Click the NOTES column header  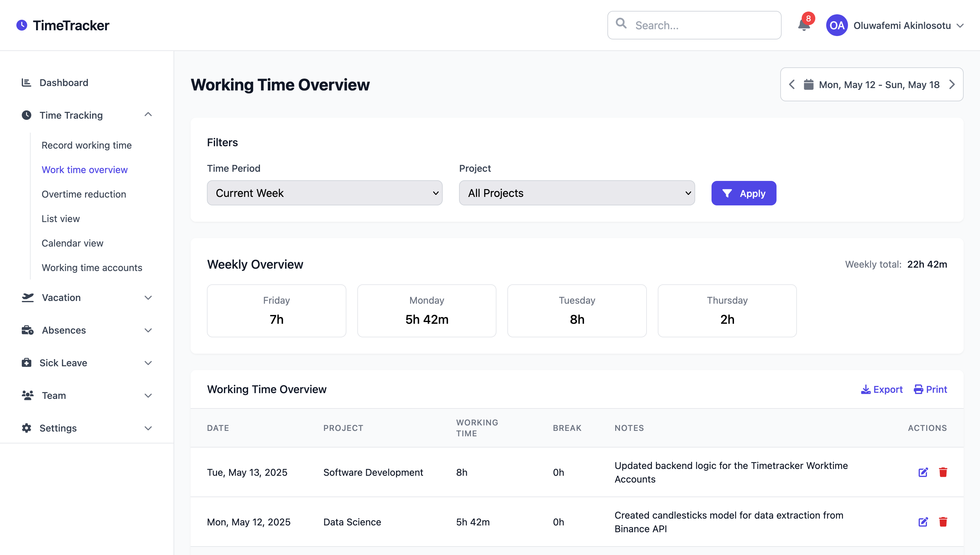[629, 428]
